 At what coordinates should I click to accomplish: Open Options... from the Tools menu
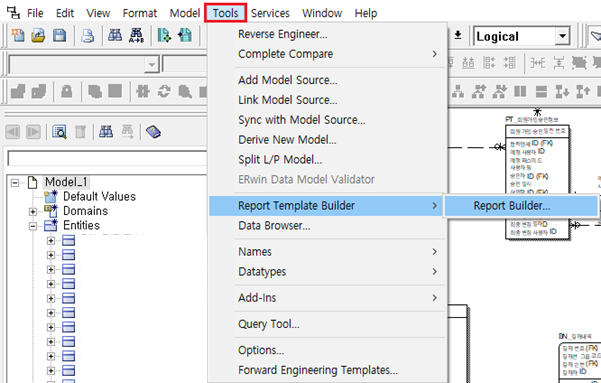(328, 350)
